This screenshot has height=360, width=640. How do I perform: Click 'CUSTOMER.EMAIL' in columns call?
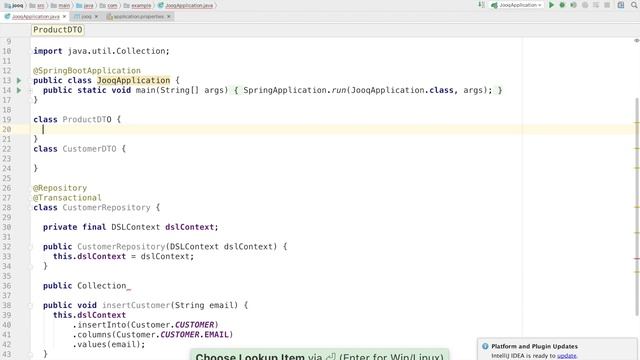coord(194,335)
